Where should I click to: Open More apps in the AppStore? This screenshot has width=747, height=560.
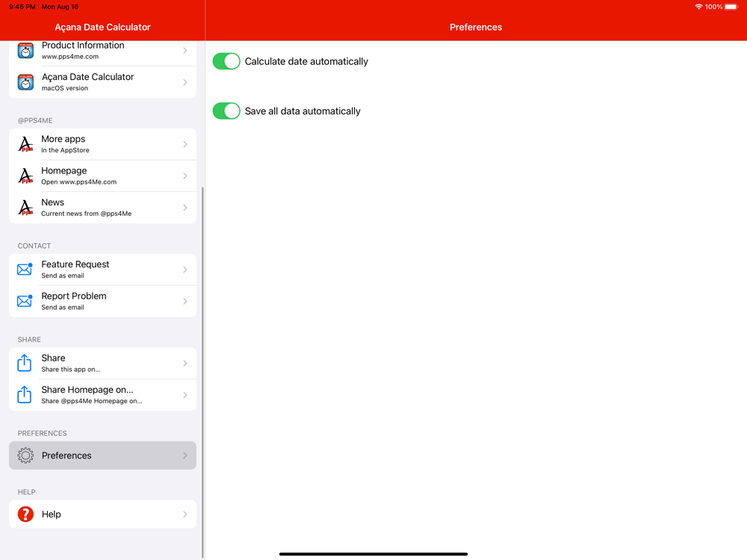coord(102,144)
